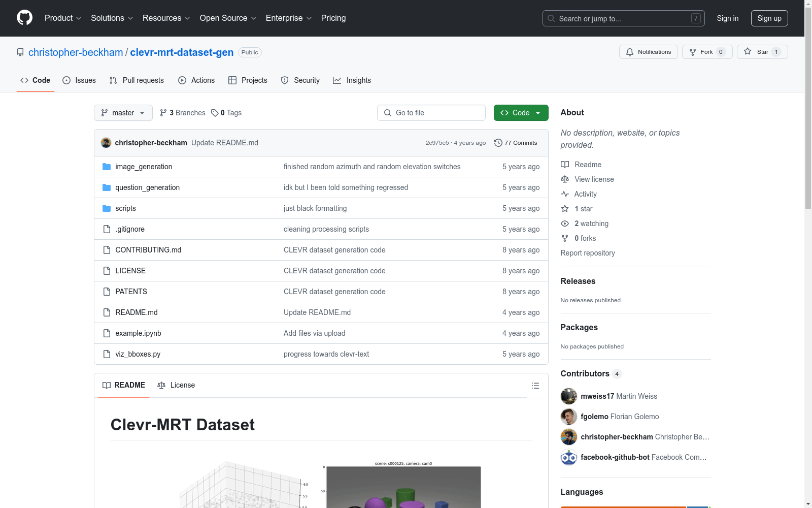Image resolution: width=812 pixels, height=508 pixels.
Task: Open christopher-beckham owner profile link
Action: tap(76, 52)
